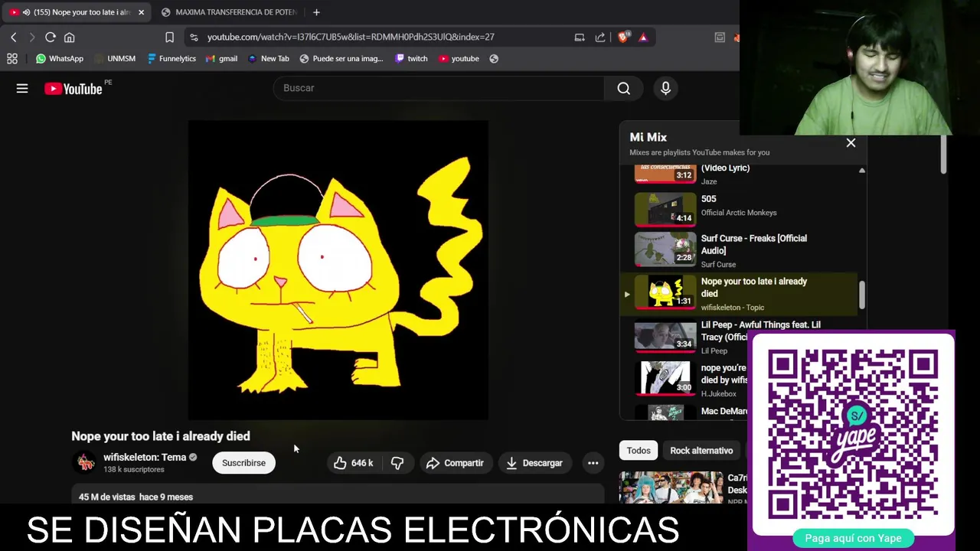Open the twitch bookmark
This screenshot has width=980, height=551.
pyautogui.click(x=411, y=58)
